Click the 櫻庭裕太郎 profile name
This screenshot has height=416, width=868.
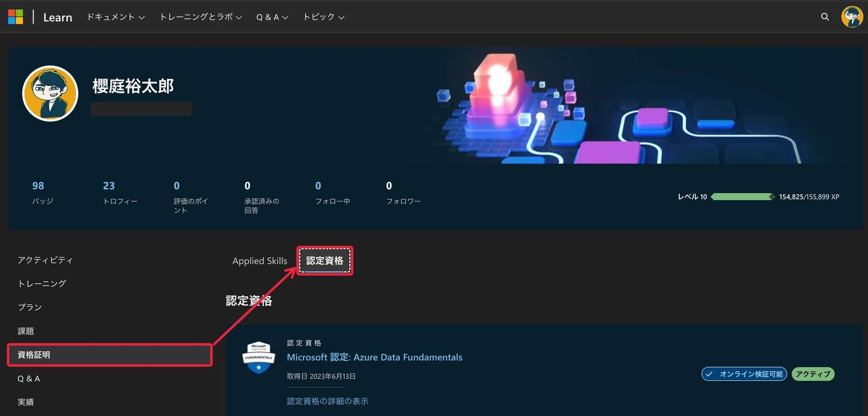(x=133, y=86)
